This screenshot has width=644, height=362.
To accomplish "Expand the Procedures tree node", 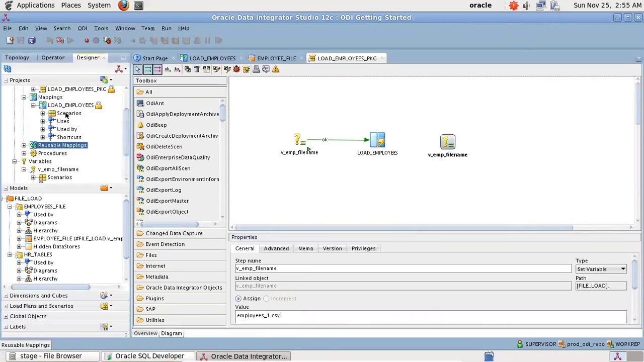I will click(24, 153).
